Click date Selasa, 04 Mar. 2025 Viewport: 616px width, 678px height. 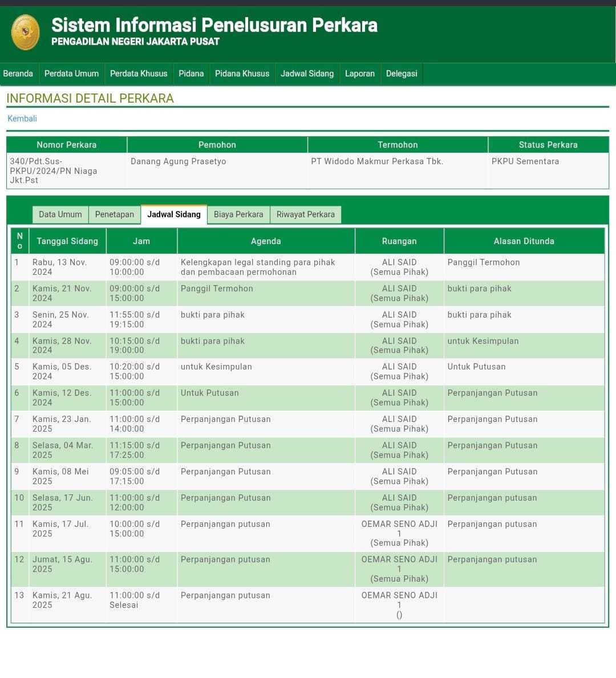63,450
